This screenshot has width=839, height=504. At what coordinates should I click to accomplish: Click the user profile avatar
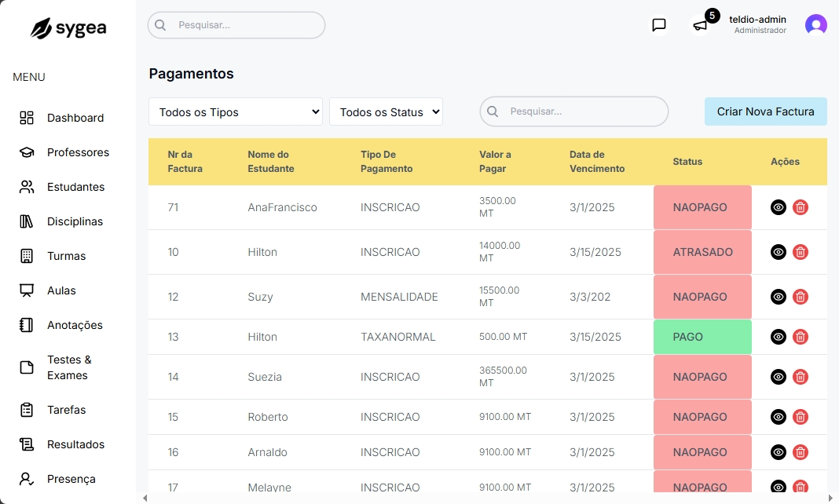click(x=816, y=25)
